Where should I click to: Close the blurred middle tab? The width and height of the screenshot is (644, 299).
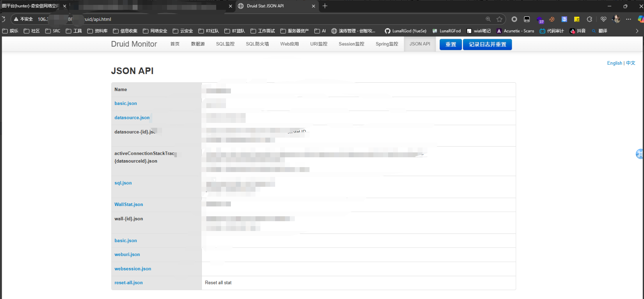point(230,6)
